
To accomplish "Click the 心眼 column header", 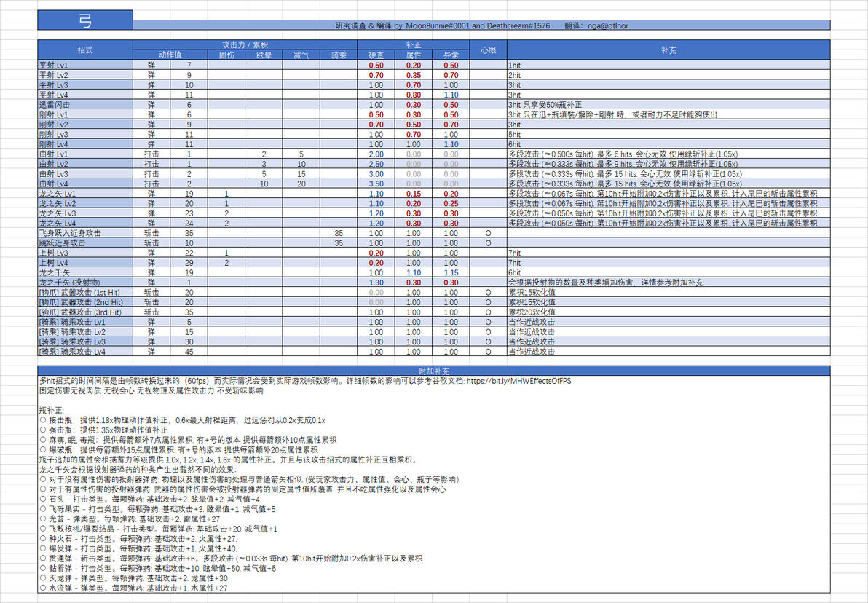I will pos(488,50).
